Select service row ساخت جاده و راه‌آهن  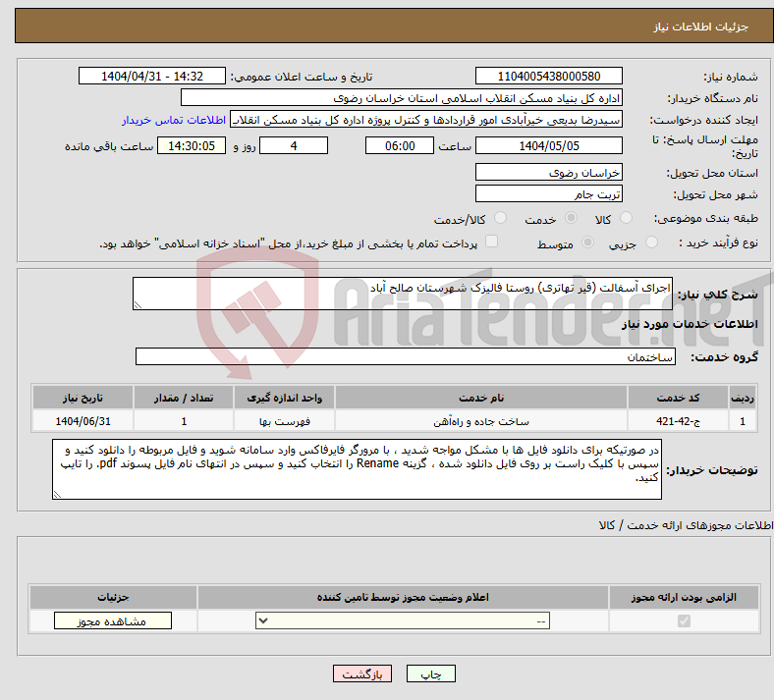(480, 422)
